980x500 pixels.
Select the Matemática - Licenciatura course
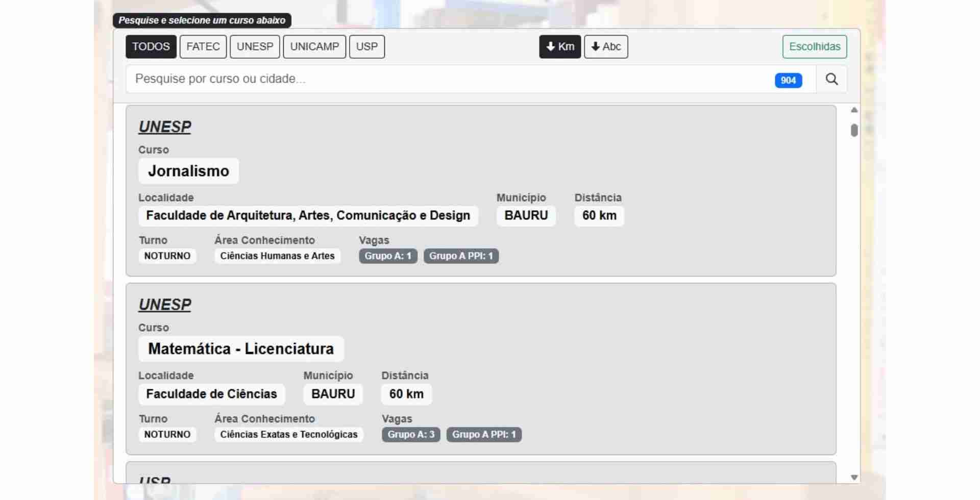(240, 349)
